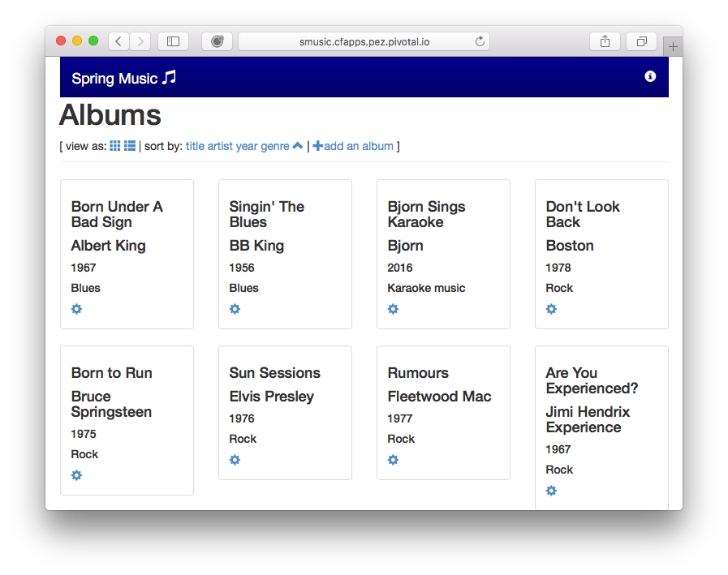Open settings gear for Born Under A Bad Sign
The height and width of the screenshot is (575, 728).
[76, 309]
